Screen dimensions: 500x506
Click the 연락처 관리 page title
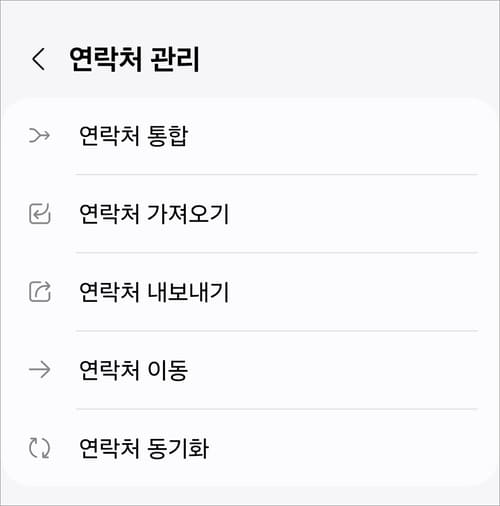(134, 59)
